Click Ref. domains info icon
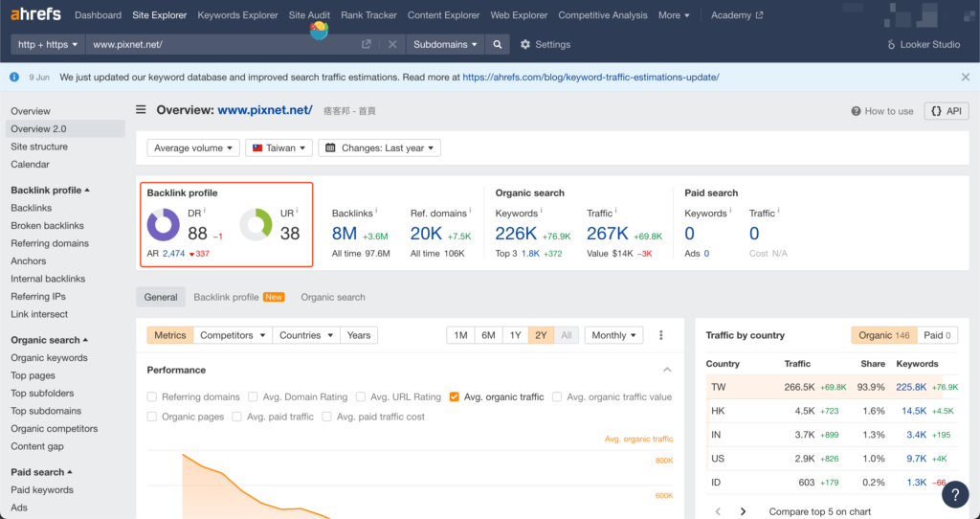Screen dimensions: 980x519 [x=470, y=210]
